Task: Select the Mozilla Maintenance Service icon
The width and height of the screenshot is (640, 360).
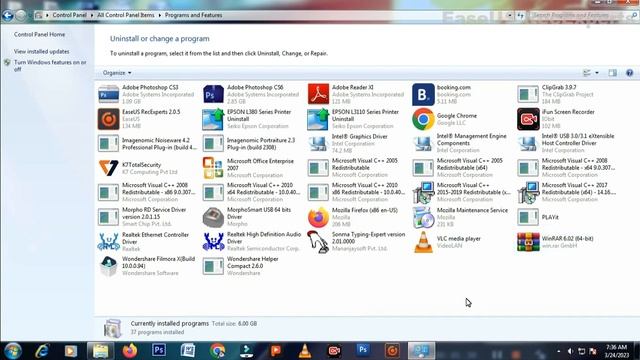Action: [x=423, y=217]
